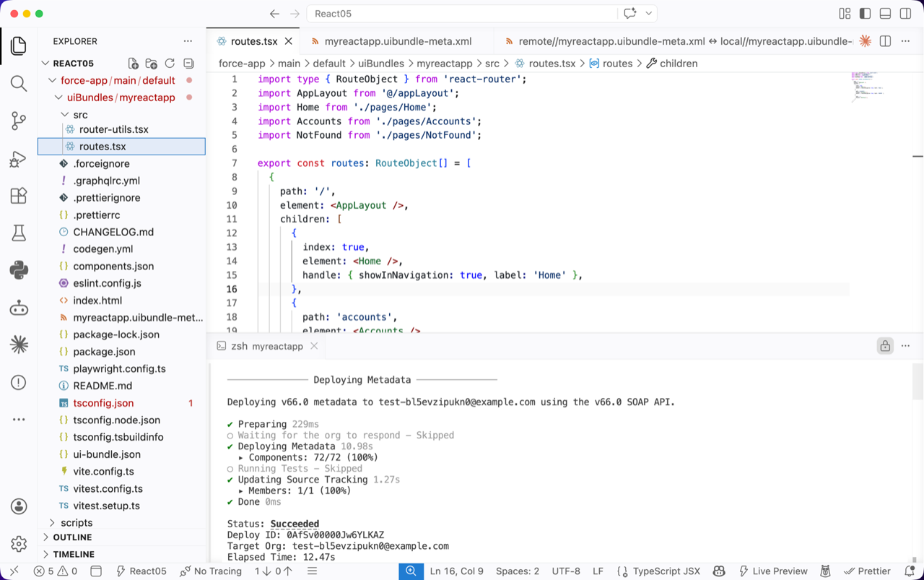Open the Run and Debug view

19,158
